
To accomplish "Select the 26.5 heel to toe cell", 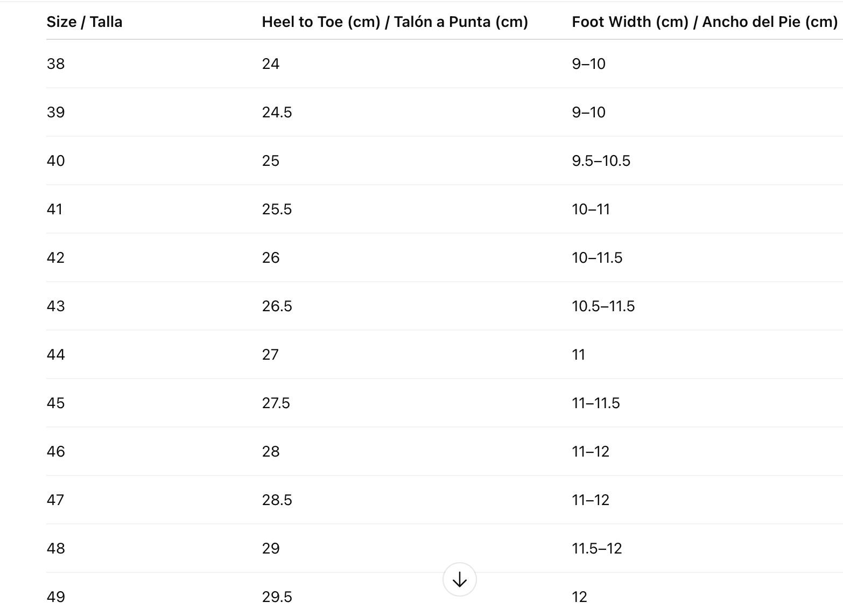I will [x=277, y=306].
